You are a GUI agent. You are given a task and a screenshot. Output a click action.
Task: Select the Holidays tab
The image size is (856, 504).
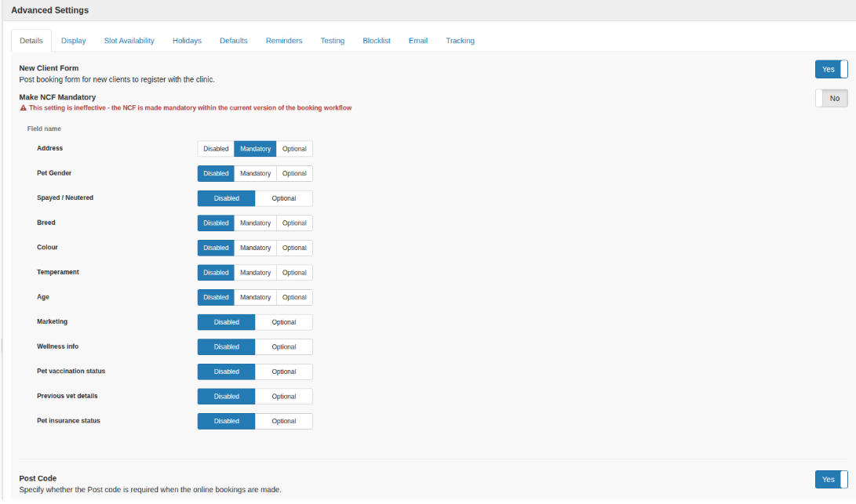(187, 40)
